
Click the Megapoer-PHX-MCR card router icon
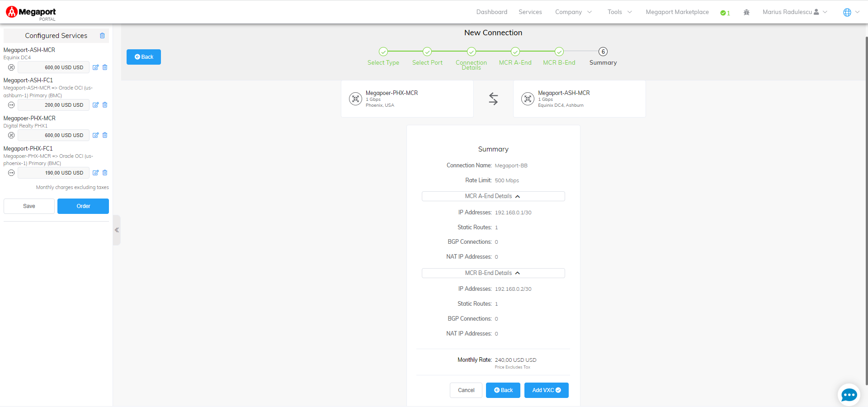pyautogui.click(x=355, y=99)
